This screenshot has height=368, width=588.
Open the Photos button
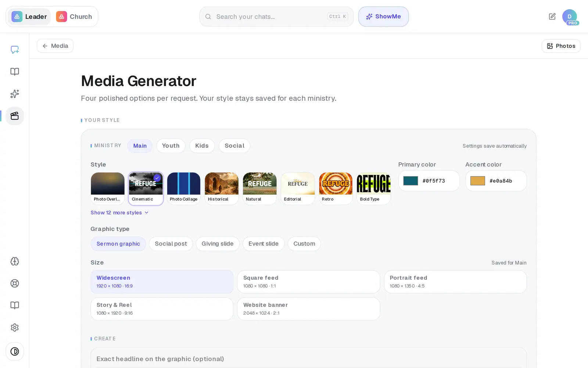(561, 46)
